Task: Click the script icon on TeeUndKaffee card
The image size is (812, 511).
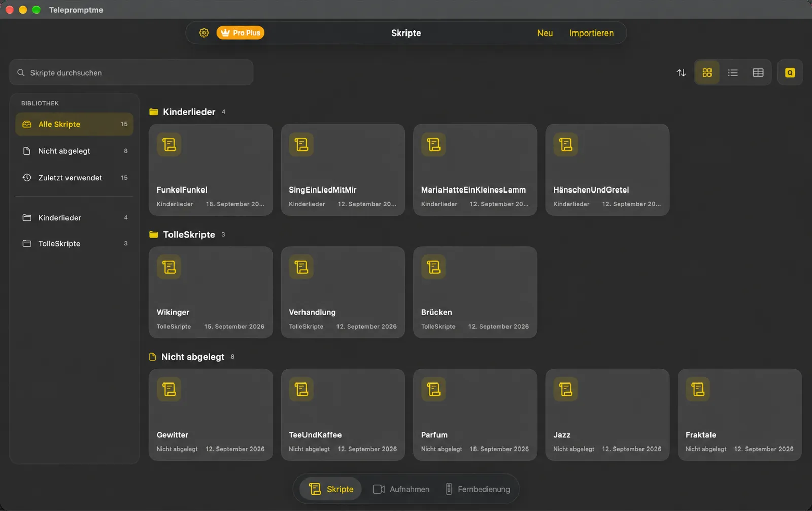Action: click(301, 390)
